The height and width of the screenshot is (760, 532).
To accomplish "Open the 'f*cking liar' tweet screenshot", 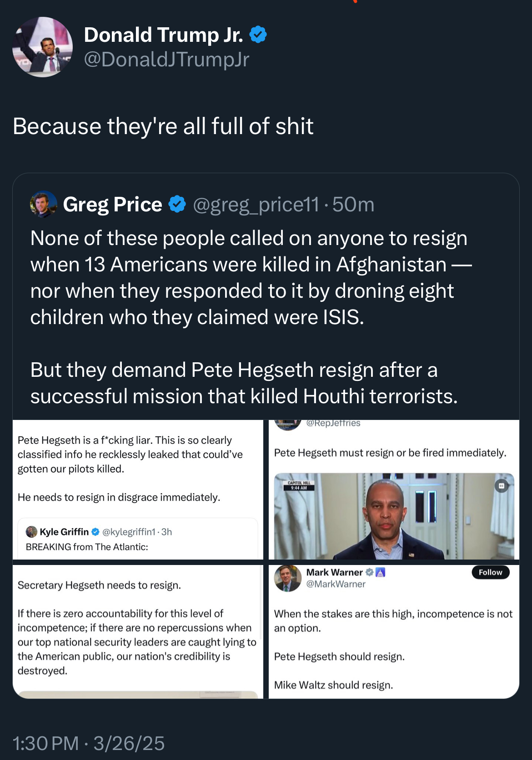I will click(x=138, y=490).
